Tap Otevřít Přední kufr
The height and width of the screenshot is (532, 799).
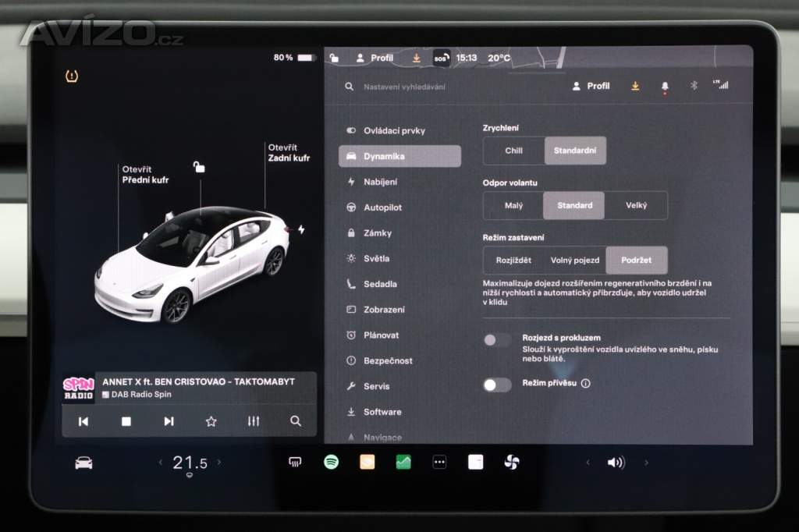click(x=144, y=175)
